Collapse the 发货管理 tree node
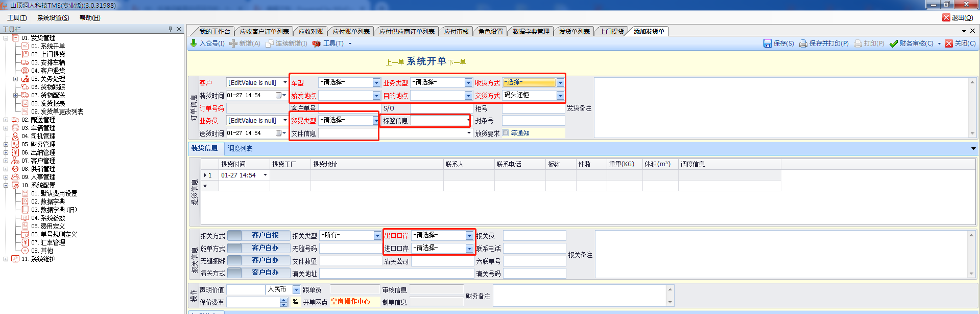 tap(6, 38)
